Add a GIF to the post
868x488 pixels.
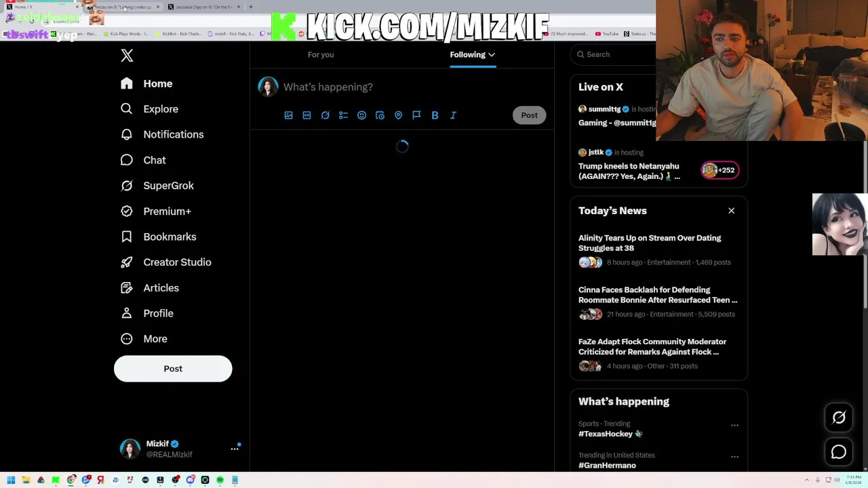click(x=307, y=115)
